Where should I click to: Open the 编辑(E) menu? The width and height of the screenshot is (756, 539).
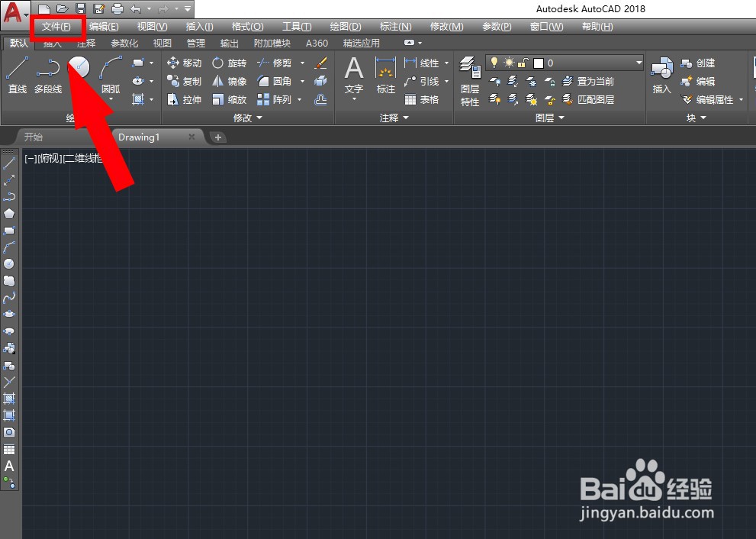[x=104, y=27]
